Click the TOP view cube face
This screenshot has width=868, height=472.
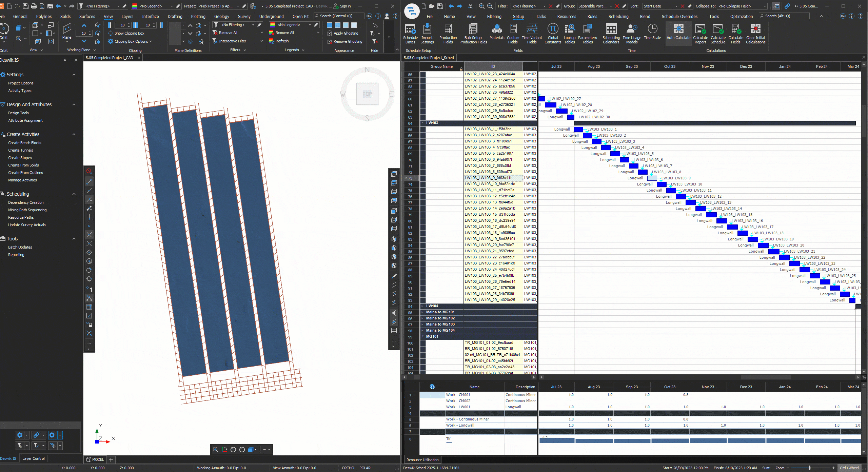click(367, 94)
